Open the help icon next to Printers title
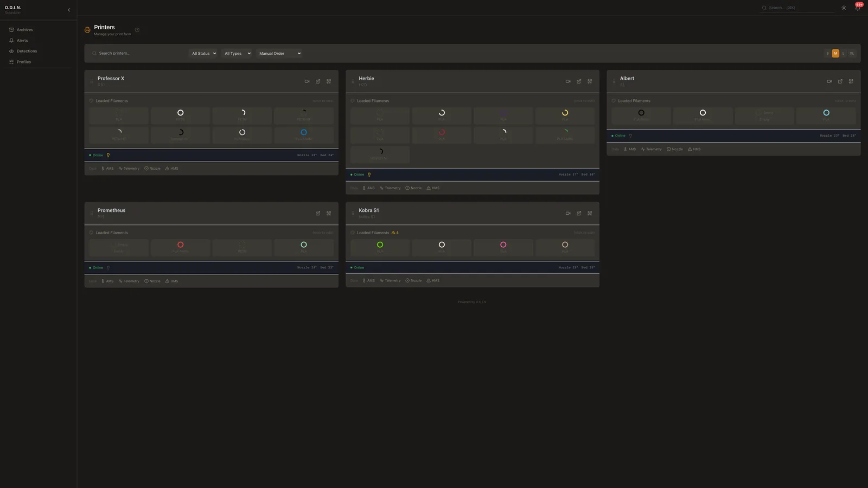Screen dimensions: 868x488 (137, 30)
